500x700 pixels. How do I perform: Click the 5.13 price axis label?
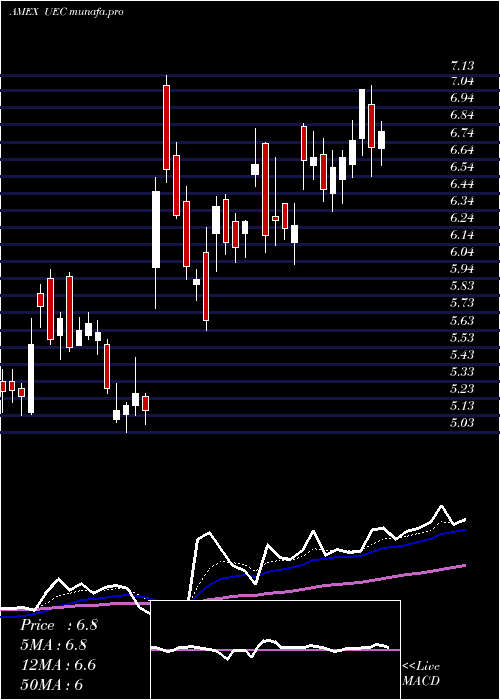point(462,405)
